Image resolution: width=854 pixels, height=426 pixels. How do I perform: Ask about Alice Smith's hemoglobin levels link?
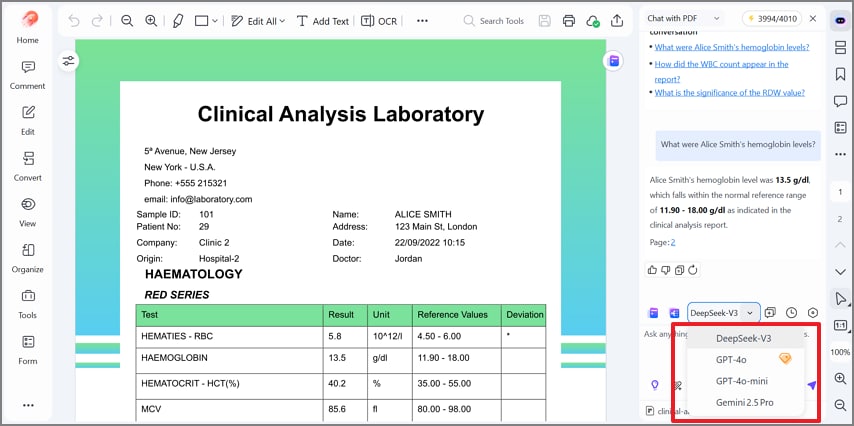point(731,47)
